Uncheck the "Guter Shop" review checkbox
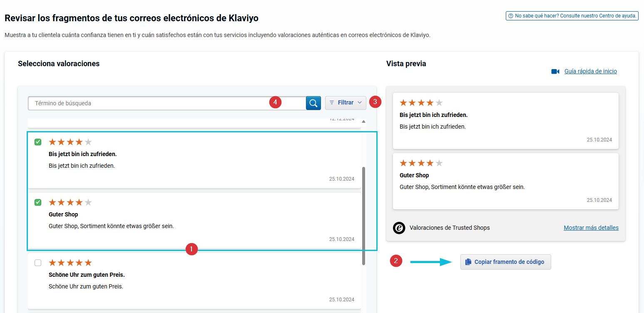Image resolution: width=644 pixels, height=313 pixels. point(38,202)
